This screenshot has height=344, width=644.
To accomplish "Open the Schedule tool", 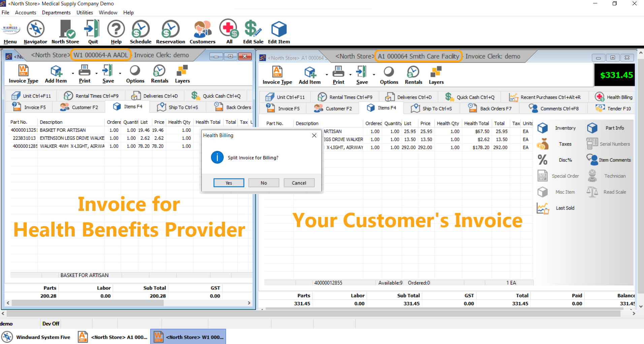I will (x=140, y=31).
